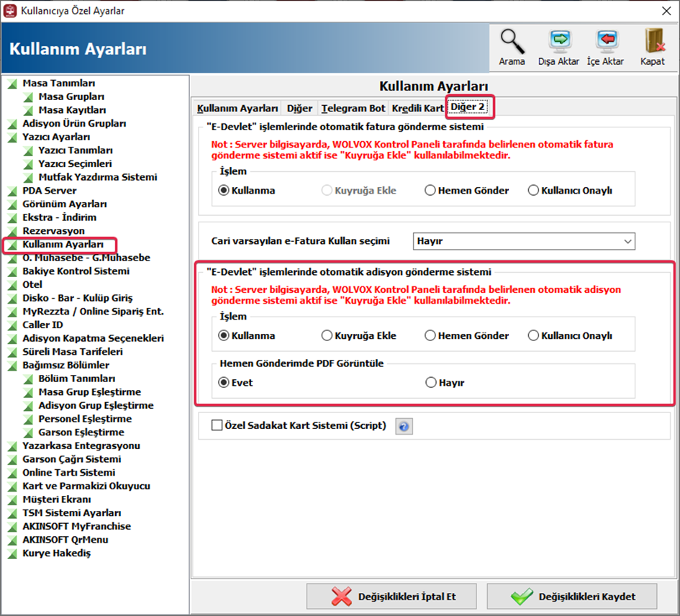Switch to the Kullanım Ayarları tab

(237, 108)
